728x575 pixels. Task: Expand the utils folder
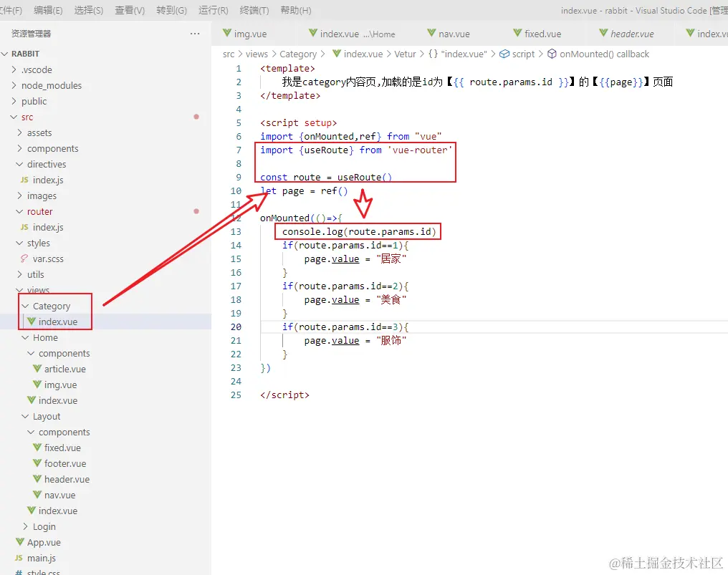point(19,274)
